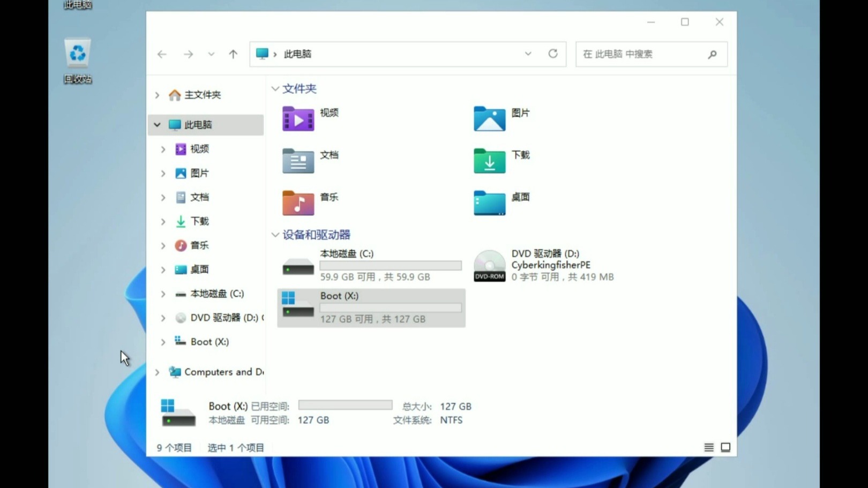
Task: Click Boot (X:) capacity bar in tile
Action: [391, 308]
